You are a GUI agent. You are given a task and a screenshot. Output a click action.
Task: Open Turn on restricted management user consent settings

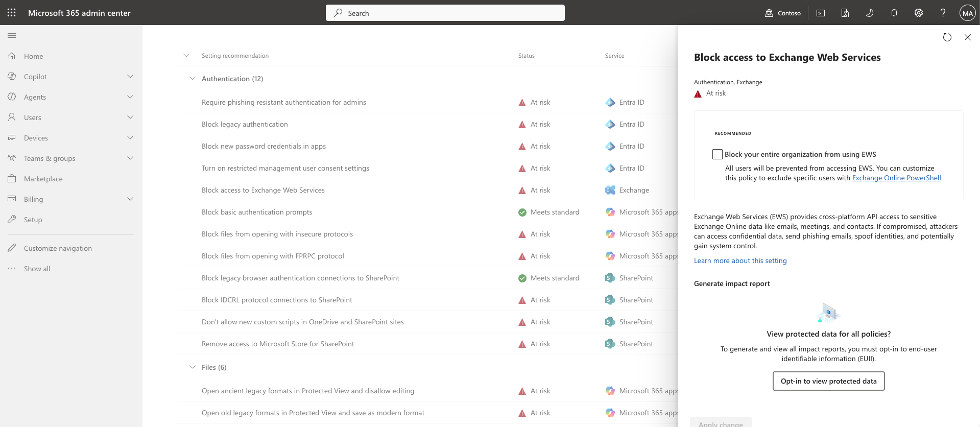pyautogui.click(x=285, y=168)
